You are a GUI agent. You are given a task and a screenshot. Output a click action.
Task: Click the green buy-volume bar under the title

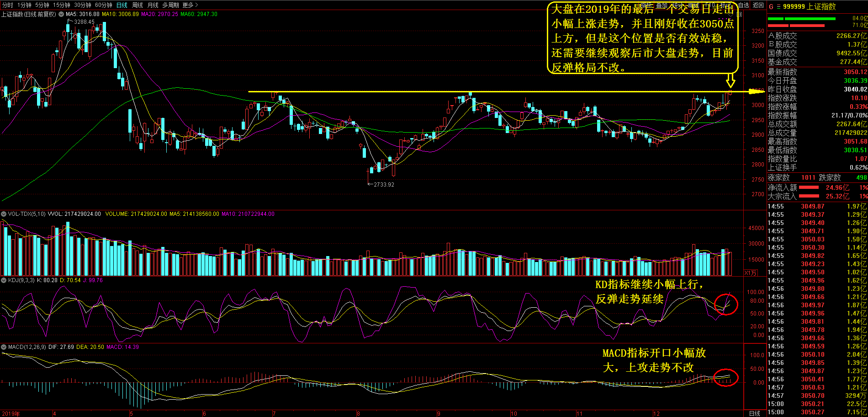pyautogui.click(x=802, y=19)
